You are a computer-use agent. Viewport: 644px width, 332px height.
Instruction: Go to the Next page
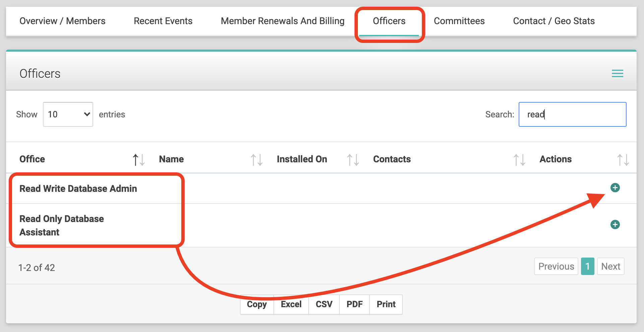pyautogui.click(x=611, y=266)
